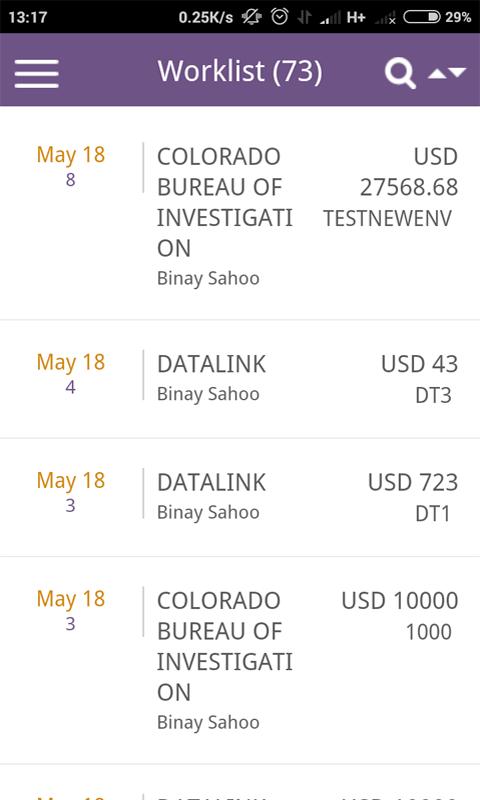Open the COLORADO BUREAU item with USD 10000

[240, 661]
